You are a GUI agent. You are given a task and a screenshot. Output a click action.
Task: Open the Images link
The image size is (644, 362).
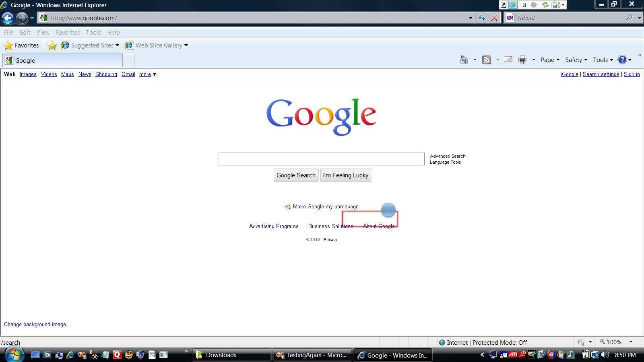(28, 74)
